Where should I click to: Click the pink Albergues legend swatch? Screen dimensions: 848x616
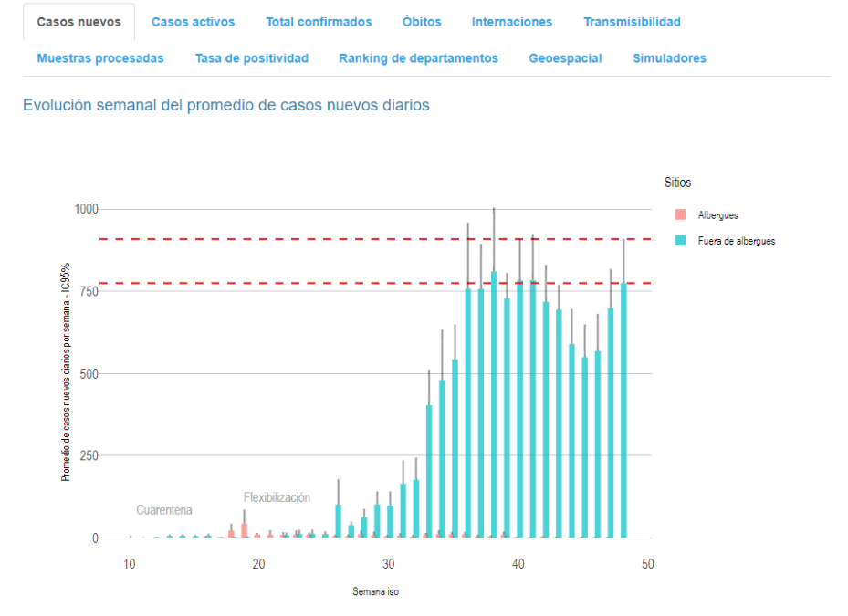(x=679, y=215)
